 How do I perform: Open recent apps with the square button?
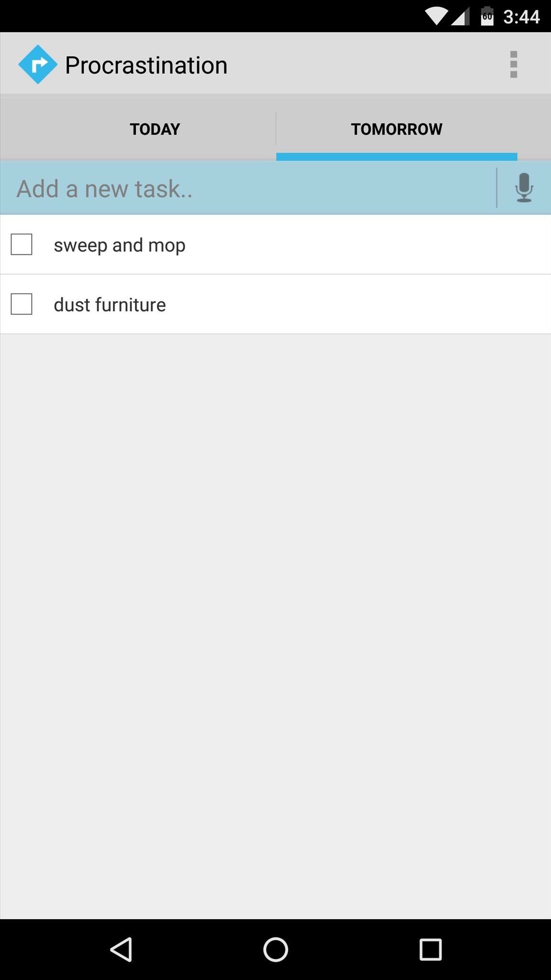pyautogui.click(x=430, y=949)
